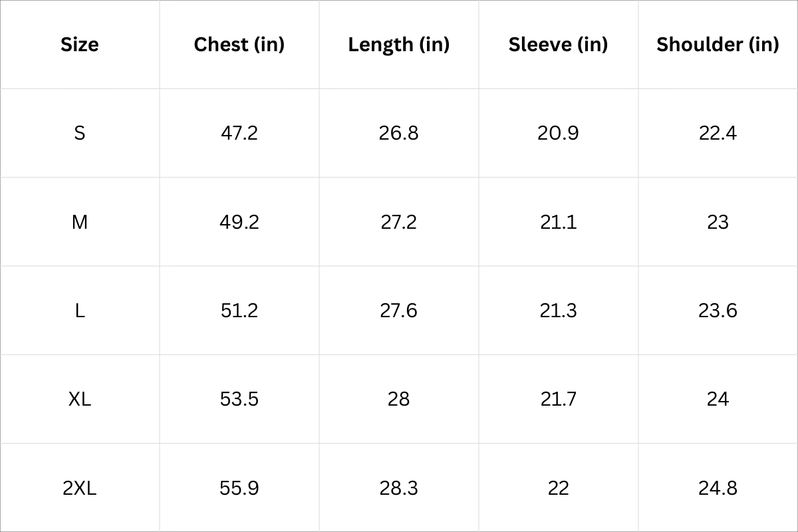Click sleeve value 21.3 for size L
The width and height of the screenshot is (798, 532).
click(559, 311)
